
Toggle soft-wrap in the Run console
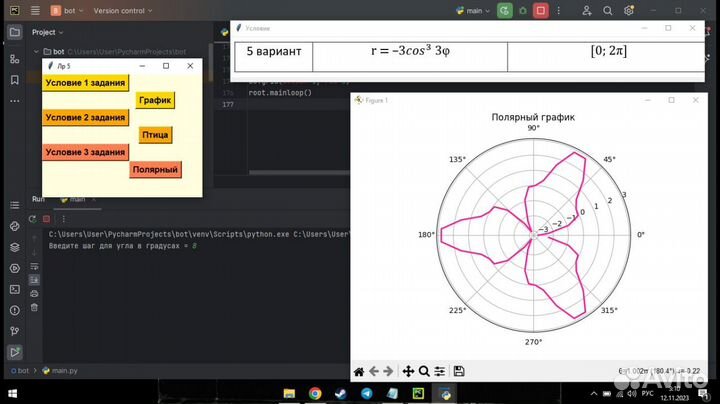(x=34, y=265)
